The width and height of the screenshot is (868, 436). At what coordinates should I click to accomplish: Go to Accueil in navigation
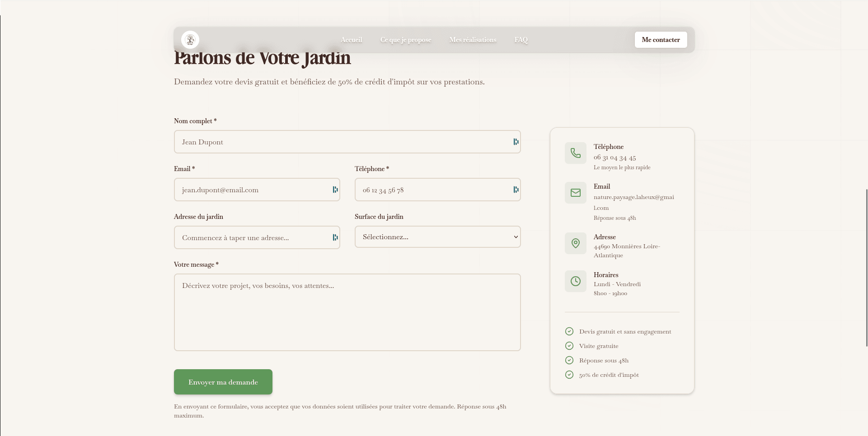pos(351,40)
